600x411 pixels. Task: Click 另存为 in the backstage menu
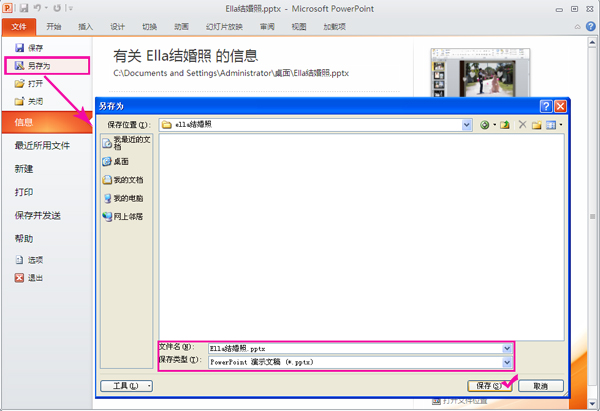(47, 66)
